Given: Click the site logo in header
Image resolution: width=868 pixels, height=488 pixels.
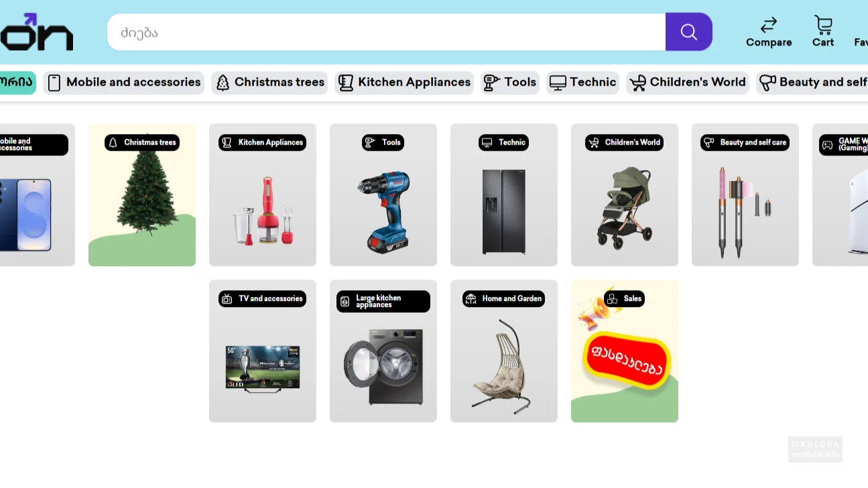Looking at the screenshot, I should pyautogui.click(x=37, y=32).
